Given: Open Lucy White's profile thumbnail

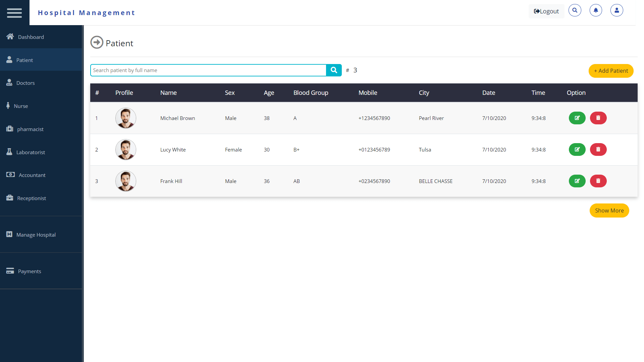Looking at the screenshot, I should point(125,149).
